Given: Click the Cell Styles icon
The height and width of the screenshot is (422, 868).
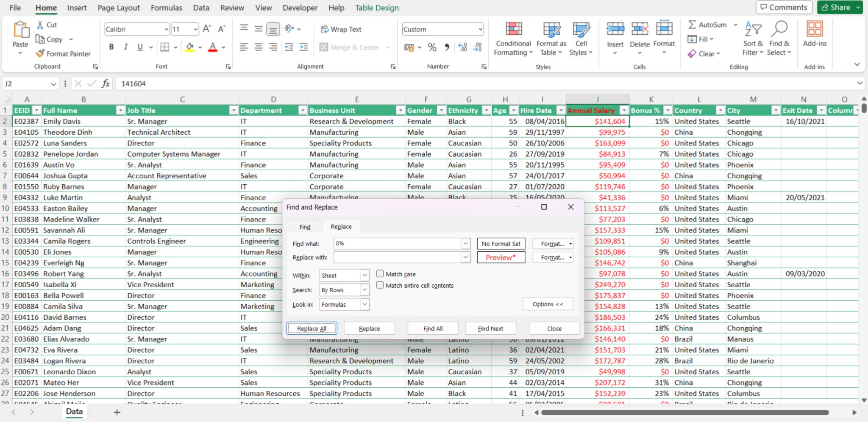Looking at the screenshot, I should click(580, 38).
